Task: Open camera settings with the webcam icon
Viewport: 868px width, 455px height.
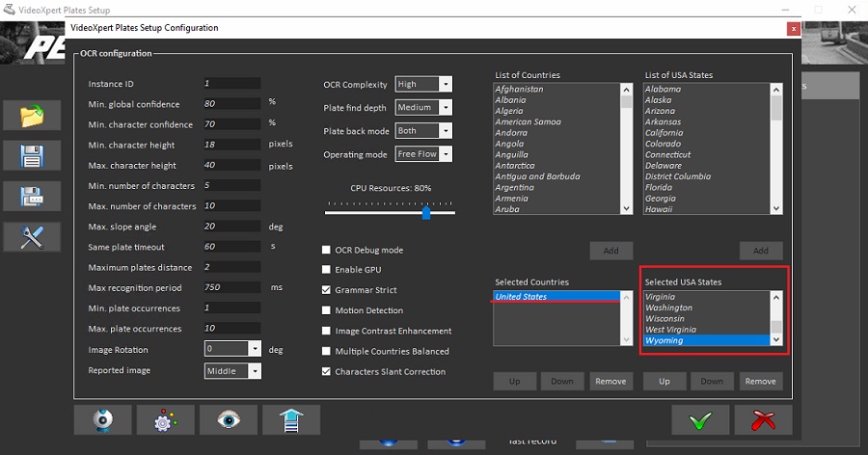Action: click(103, 419)
